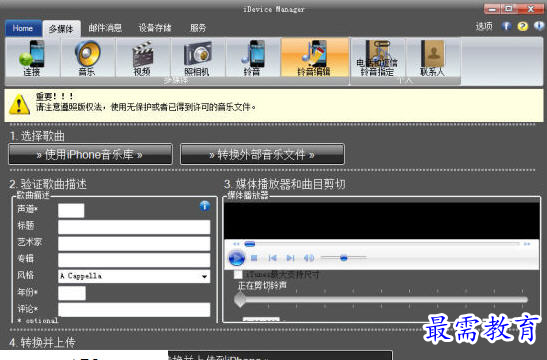The image size is (547, 360).
Task: Switch to the 邮件消息 tab
Action: 105,28
